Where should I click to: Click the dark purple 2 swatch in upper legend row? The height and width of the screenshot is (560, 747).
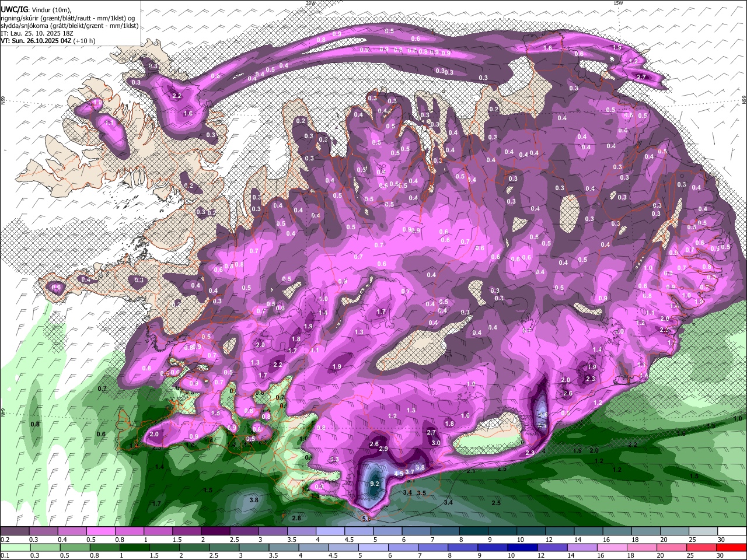click(x=215, y=531)
